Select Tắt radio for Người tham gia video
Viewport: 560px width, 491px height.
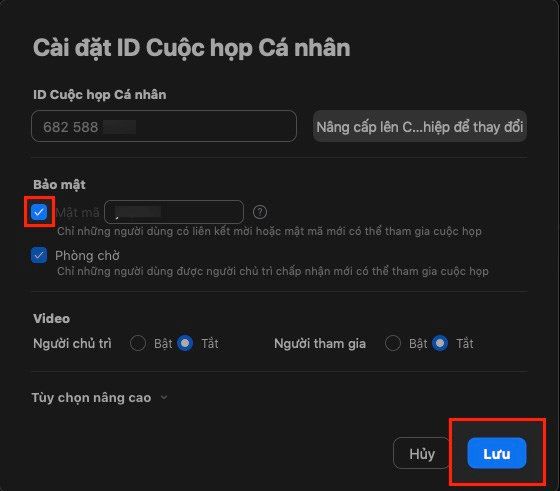pyautogui.click(x=440, y=343)
